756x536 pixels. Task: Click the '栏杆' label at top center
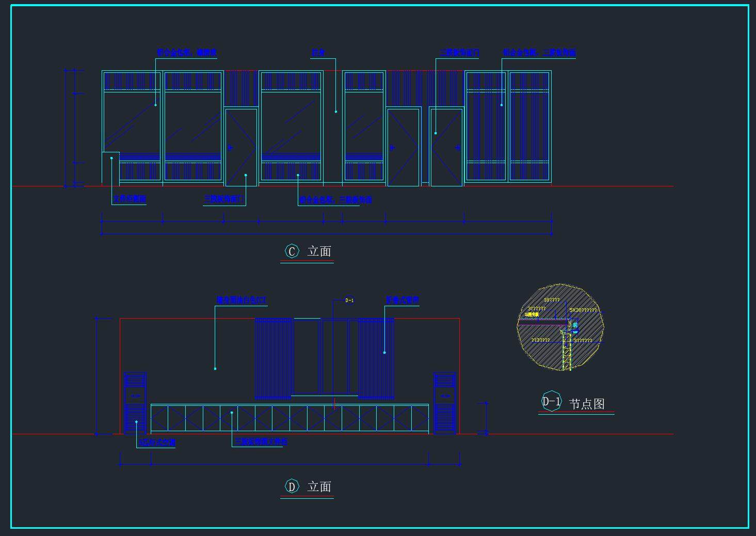318,53
